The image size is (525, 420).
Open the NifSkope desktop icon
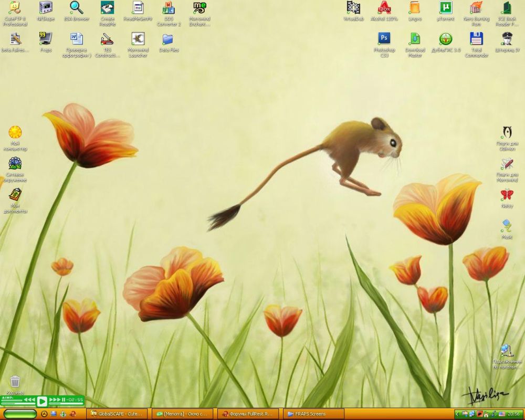coord(46,8)
